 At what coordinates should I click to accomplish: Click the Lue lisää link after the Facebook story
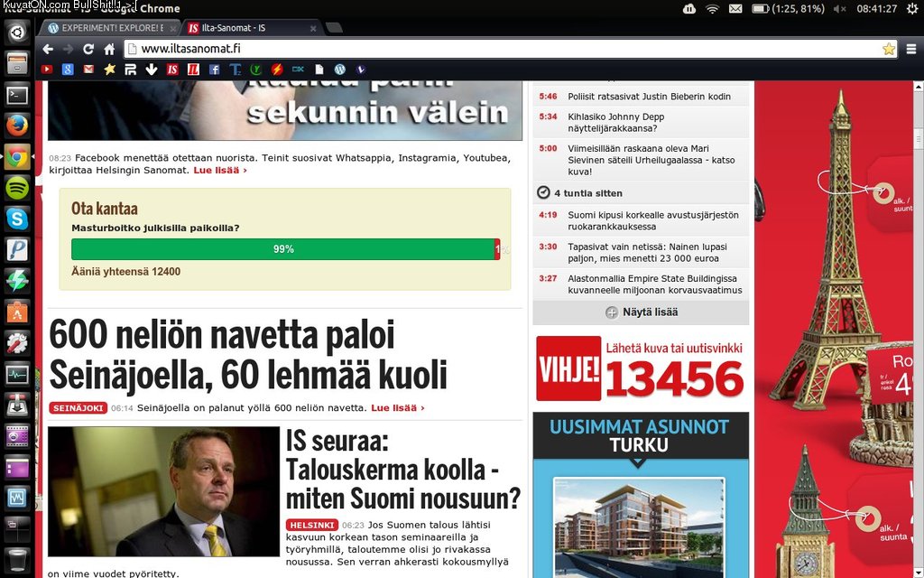pos(219,170)
